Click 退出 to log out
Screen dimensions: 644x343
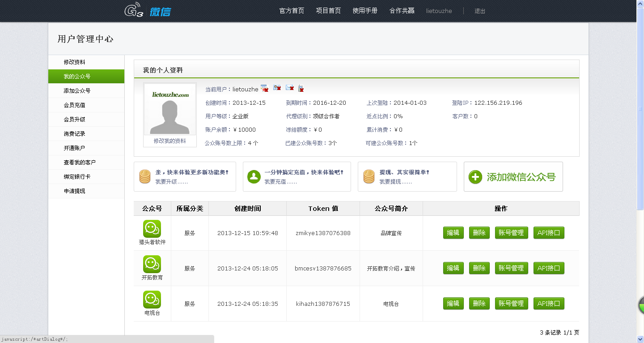point(480,11)
